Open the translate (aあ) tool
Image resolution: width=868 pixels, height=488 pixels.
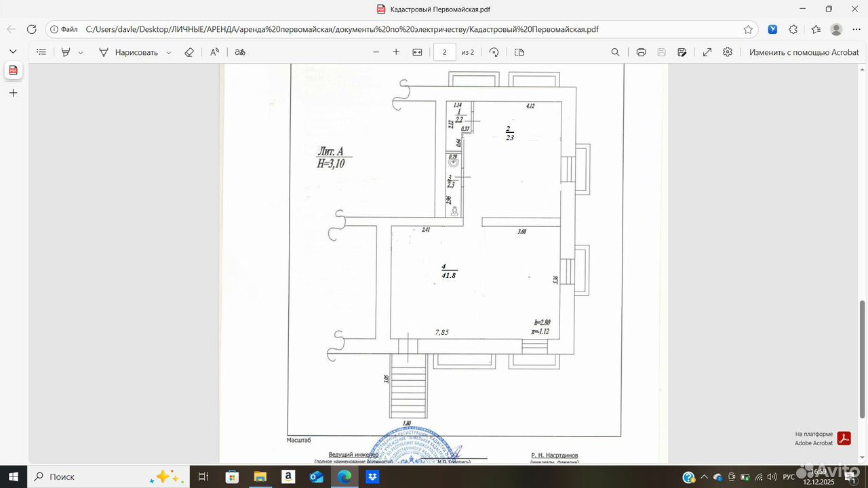239,52
